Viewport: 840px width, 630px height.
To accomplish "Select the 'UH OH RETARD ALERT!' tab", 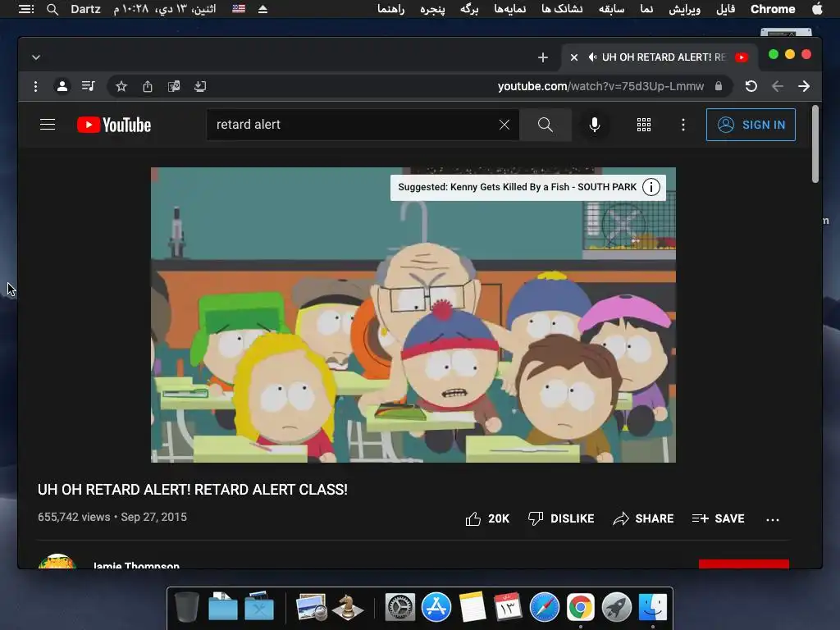I will coord(660,57).
